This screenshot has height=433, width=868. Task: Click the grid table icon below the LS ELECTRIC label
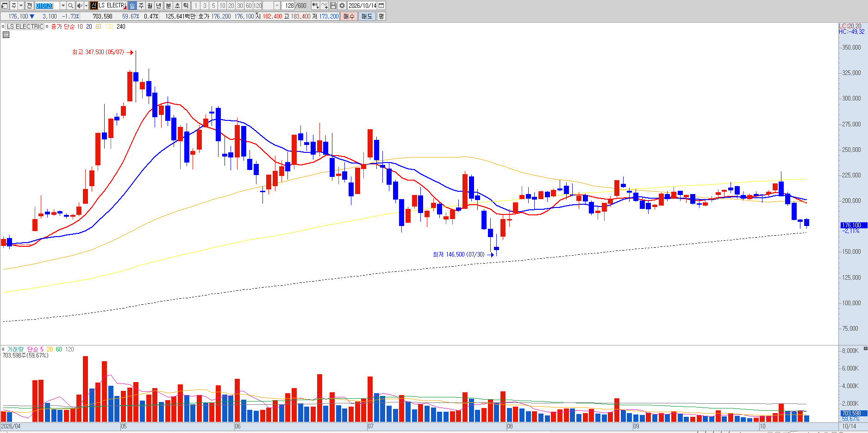pyautogui.click(x=6, y=35)
